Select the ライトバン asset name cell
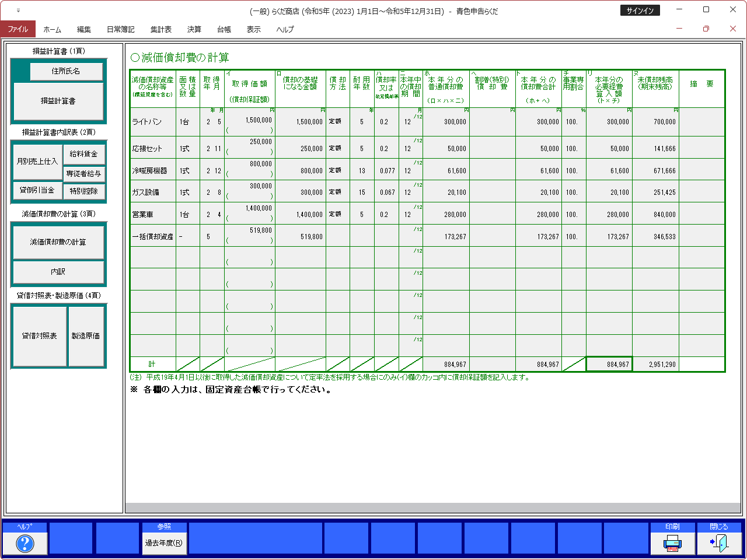 tap(153, 122)
